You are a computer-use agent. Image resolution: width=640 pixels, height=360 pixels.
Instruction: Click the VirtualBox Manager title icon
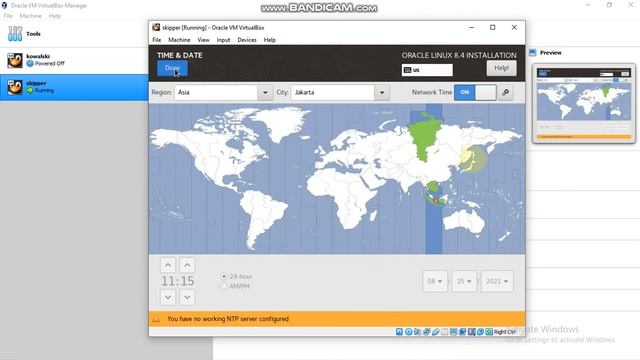4,6
